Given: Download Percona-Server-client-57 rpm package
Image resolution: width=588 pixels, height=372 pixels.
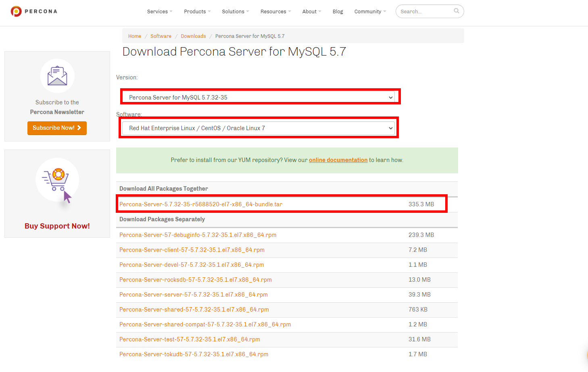Looking at the screenshot, I should (192, 249).
